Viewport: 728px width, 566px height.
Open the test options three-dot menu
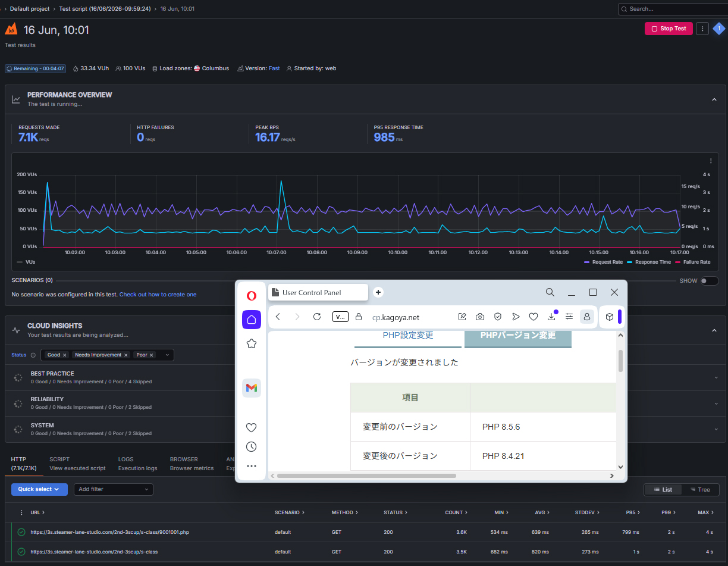click(x=702, y=29)
